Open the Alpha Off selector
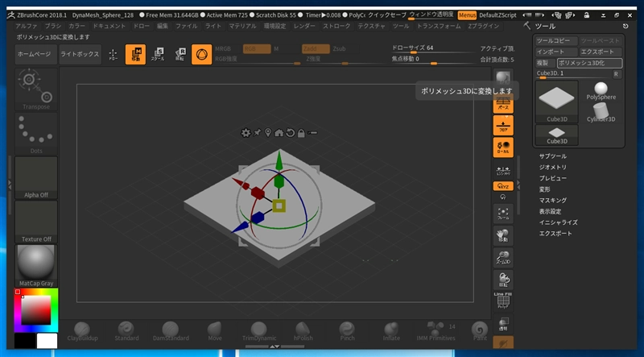 point(36,177)
